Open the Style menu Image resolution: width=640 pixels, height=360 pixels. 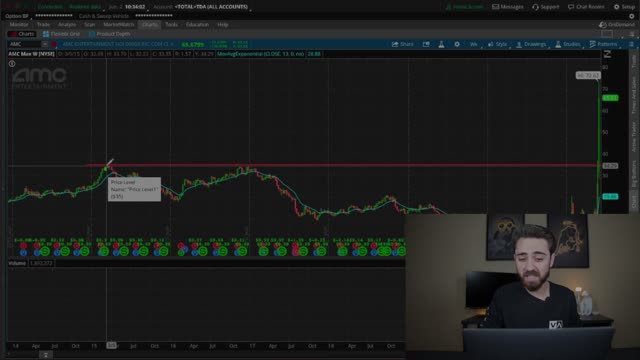[x=498, y=44]
